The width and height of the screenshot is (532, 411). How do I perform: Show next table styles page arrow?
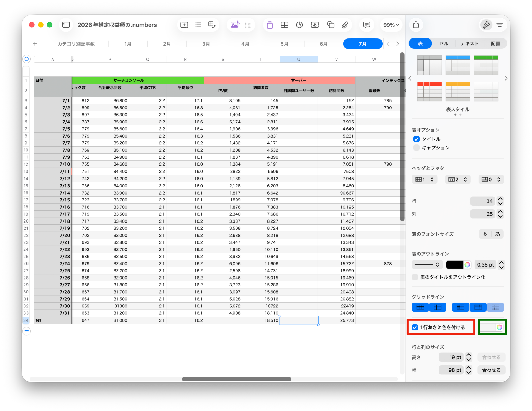click(x=506, y=79)
